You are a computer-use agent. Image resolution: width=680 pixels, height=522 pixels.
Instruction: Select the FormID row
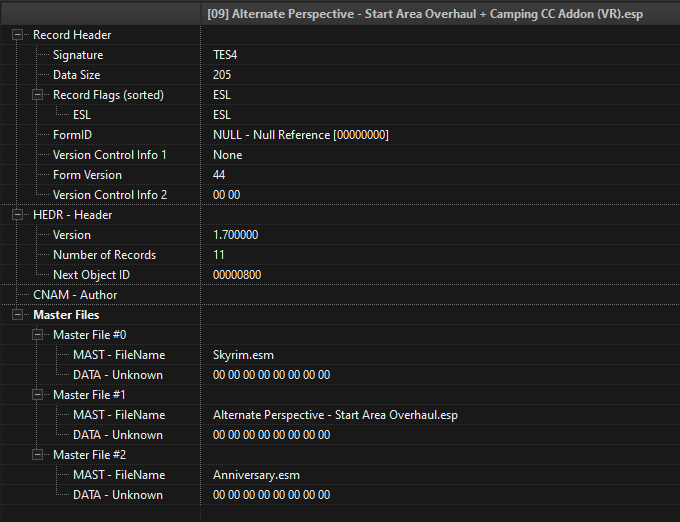tap(340, 135)
